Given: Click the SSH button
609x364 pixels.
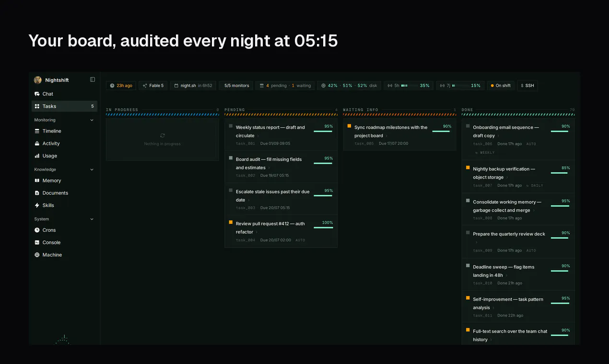Looking at the screenshot, I should [527, 86].
